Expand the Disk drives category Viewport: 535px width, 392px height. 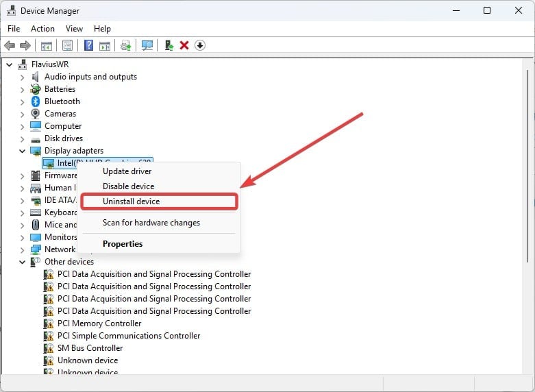click(23, 139)
